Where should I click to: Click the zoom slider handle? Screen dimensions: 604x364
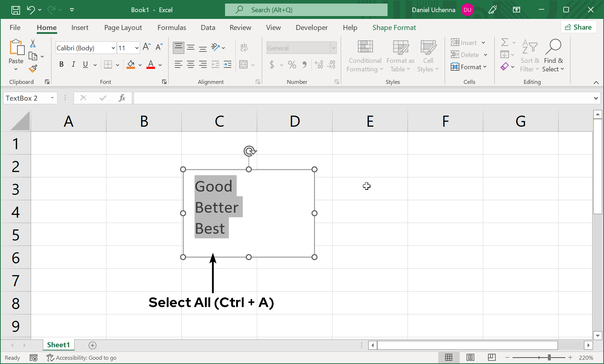[x=549, y=357]
